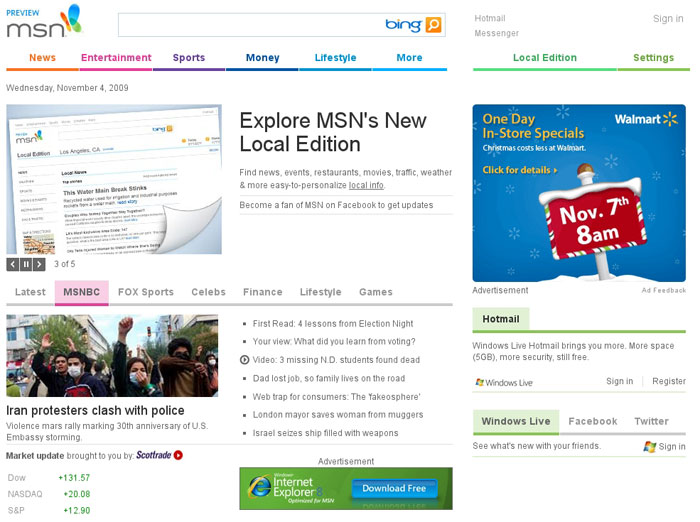Go to previous slide in carousel
Screen dimensions: 700x522
[12, 264]
